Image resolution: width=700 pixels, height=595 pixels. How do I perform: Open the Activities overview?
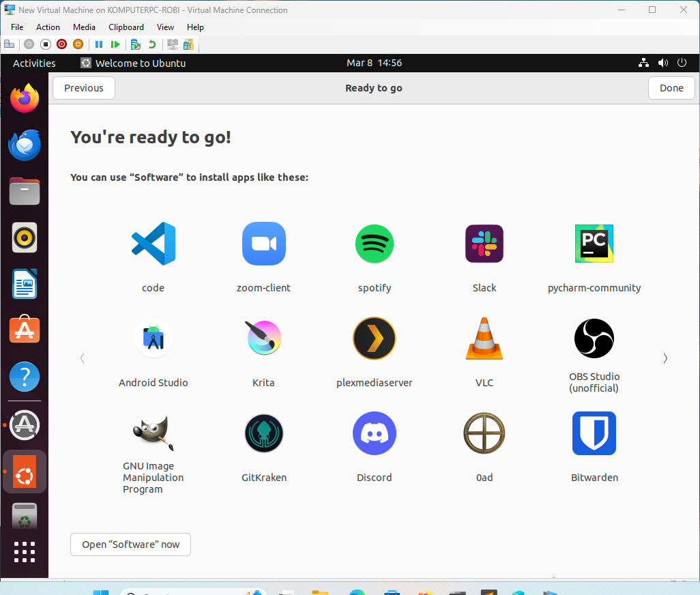34,63
